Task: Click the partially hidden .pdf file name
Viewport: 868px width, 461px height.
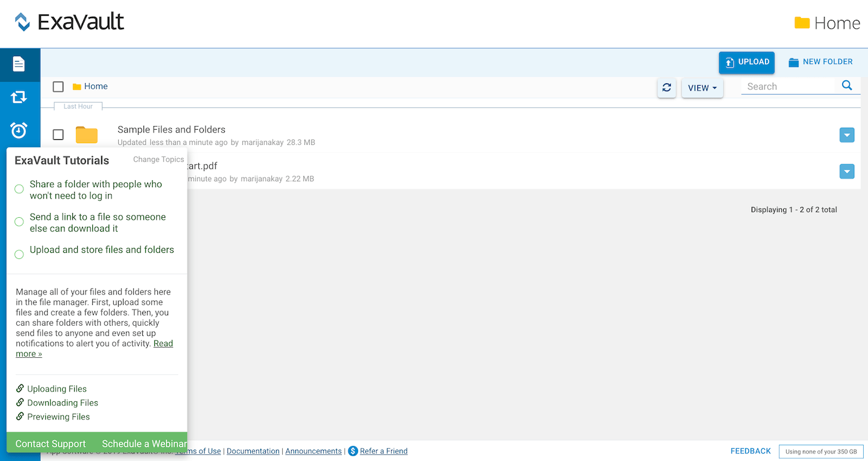Action: pyautogui.click(x=203, y=166)
